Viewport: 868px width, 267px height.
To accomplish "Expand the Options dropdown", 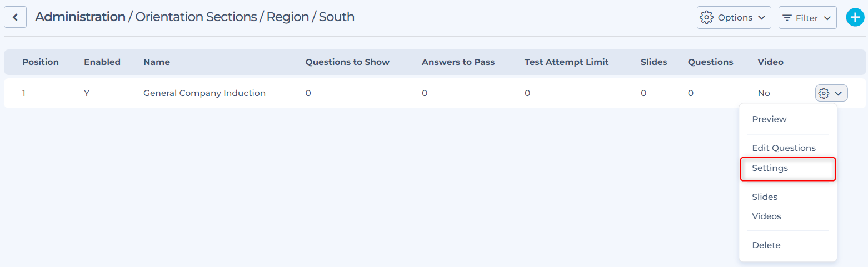I will (x=734, y=18).
